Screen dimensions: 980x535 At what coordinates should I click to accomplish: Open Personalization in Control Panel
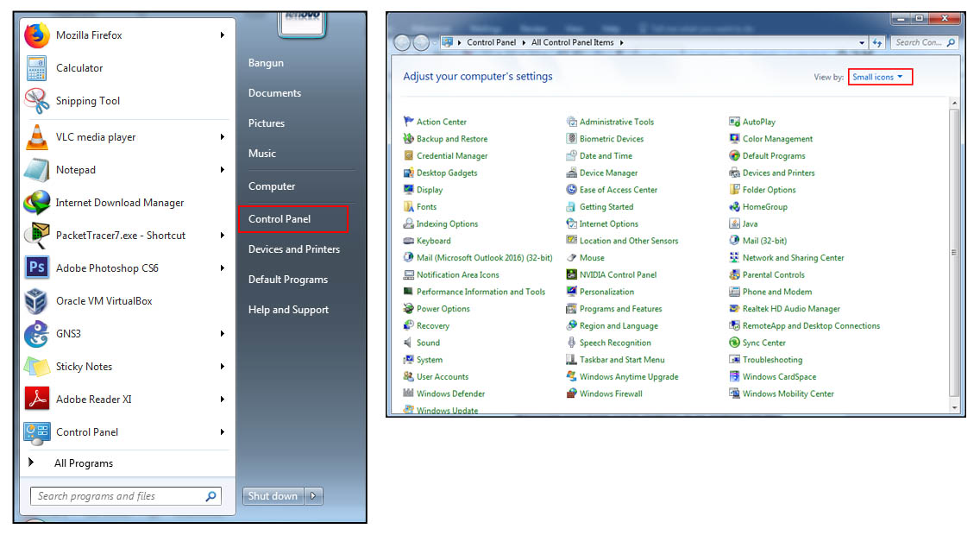tap(606, 292)
